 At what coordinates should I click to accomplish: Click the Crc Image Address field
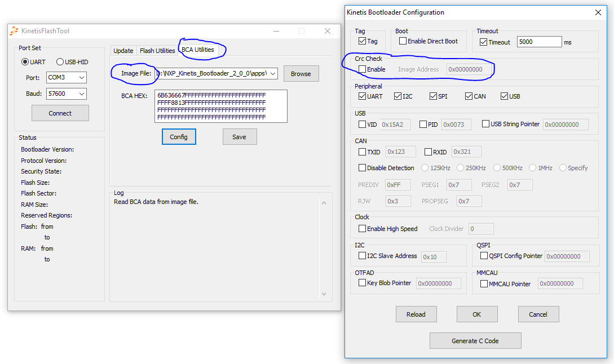point(469,69)
